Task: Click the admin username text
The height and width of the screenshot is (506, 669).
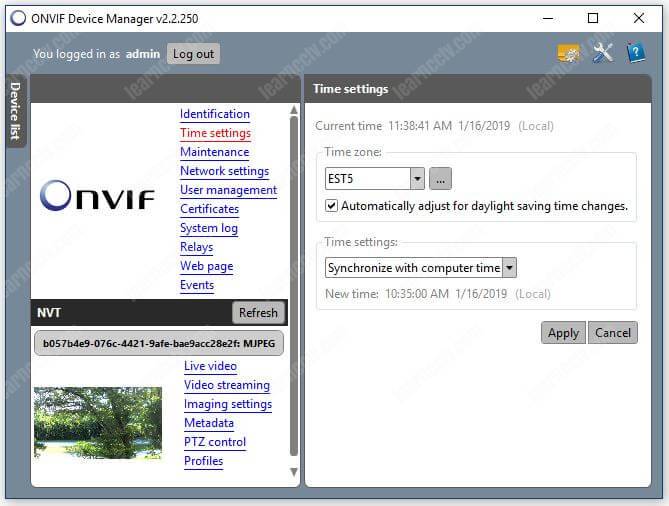Action: pyautogui.click(x=143, y=54)
